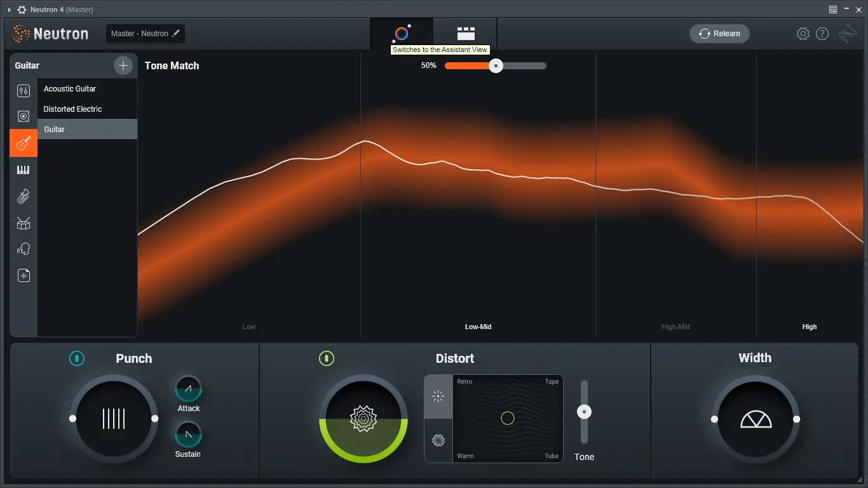
Task: Select the guitar category icon
Action: [x=24, y=143]
